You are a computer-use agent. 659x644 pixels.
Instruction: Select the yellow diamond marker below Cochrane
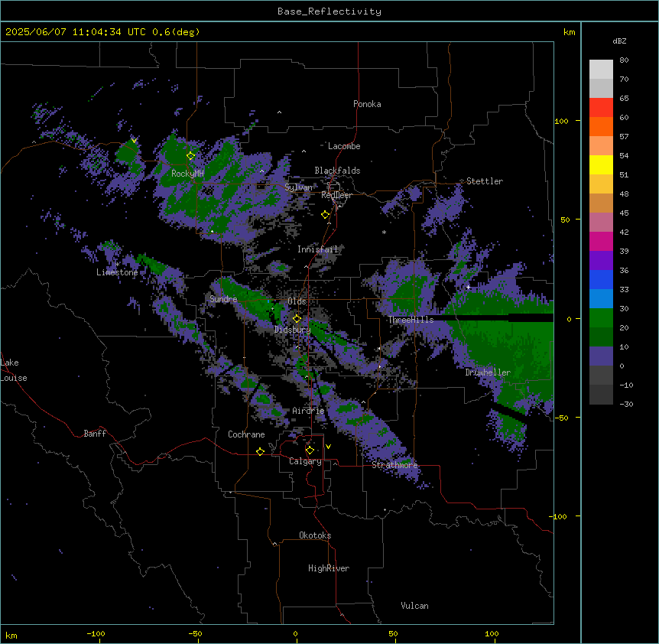tap(260, 452)
